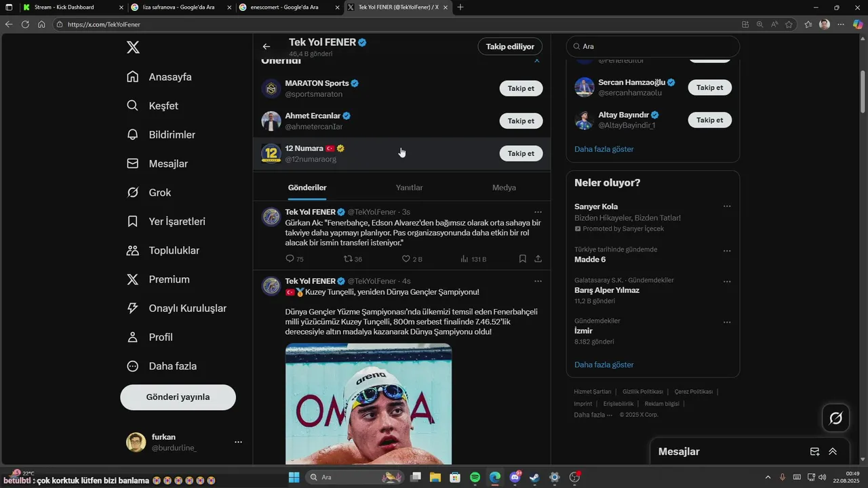Open a new browser tab
This screenshot has height=488, width=868.
pos(460,7)
